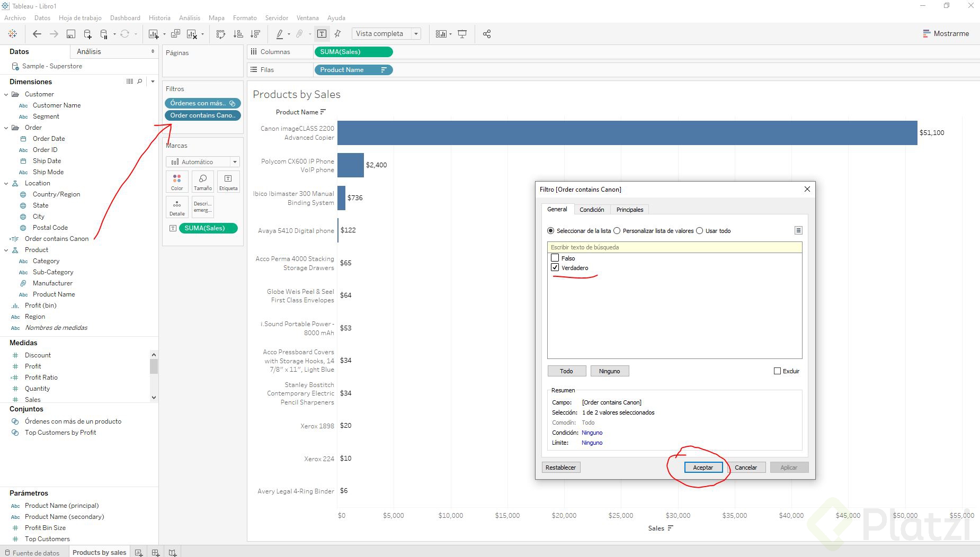Screen dimensions: 980x557
Task: Open the 'Fuente de datos' tab
Action: tap(34, 553)
